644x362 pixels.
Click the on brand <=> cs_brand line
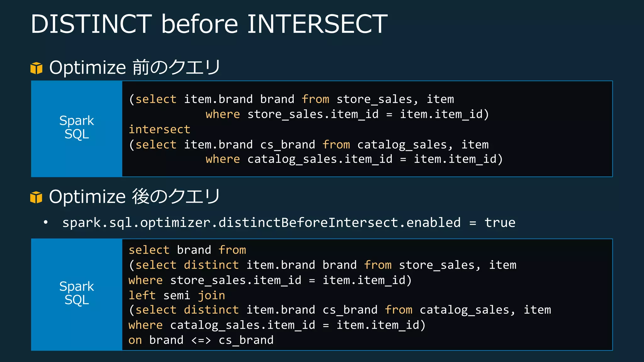pos(201,340)
